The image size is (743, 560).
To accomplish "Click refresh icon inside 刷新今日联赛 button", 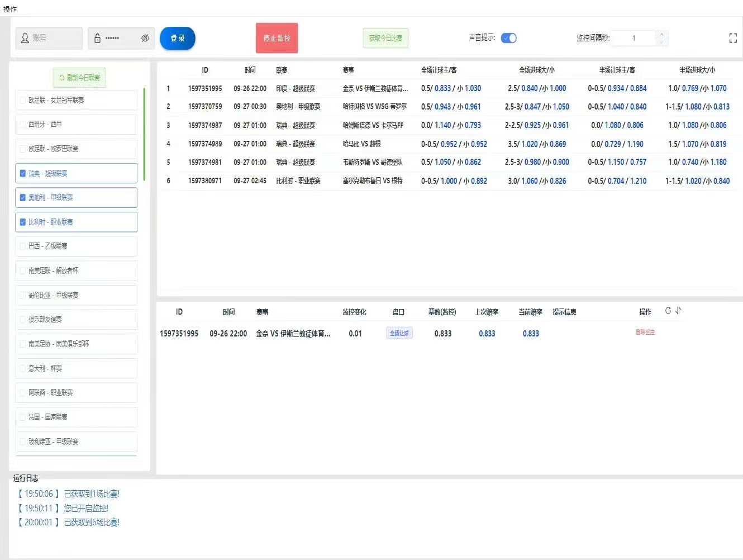I will tap(60, 78).
